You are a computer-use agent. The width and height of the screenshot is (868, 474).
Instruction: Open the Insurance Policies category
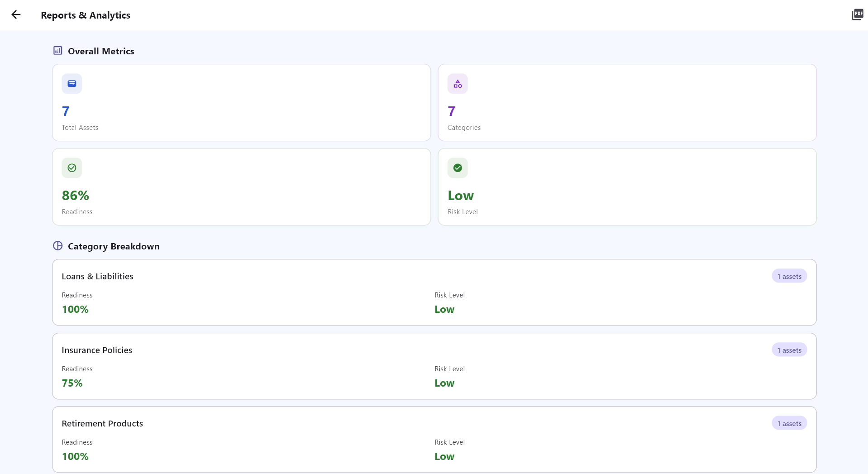click(434, 366)
